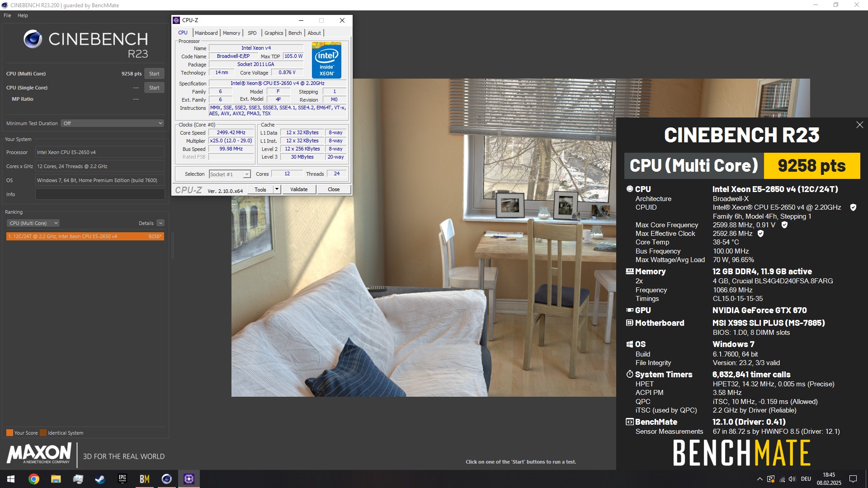Image resolution: width=868 pixels, height=488 pixels.
Task: Click the Core Voltage value 0.876 V
Action: click(x=287, y=73)
